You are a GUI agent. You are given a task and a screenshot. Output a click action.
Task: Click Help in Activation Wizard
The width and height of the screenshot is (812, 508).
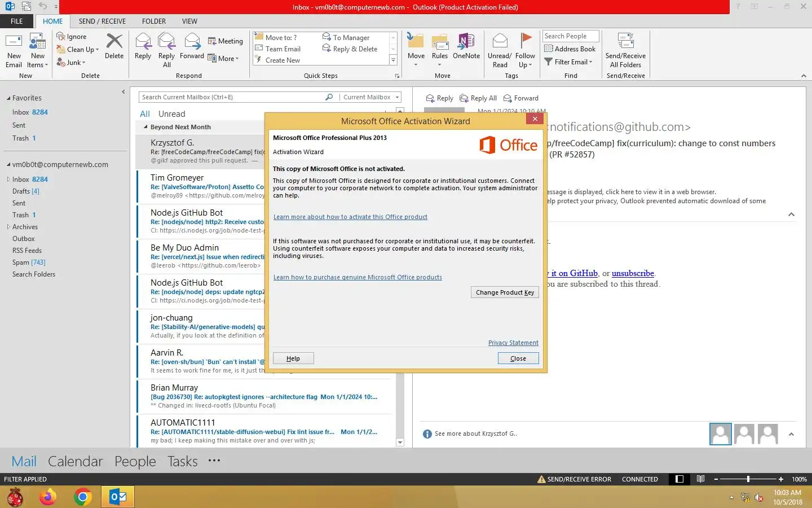pyautogui.click(x=293, y=358)
